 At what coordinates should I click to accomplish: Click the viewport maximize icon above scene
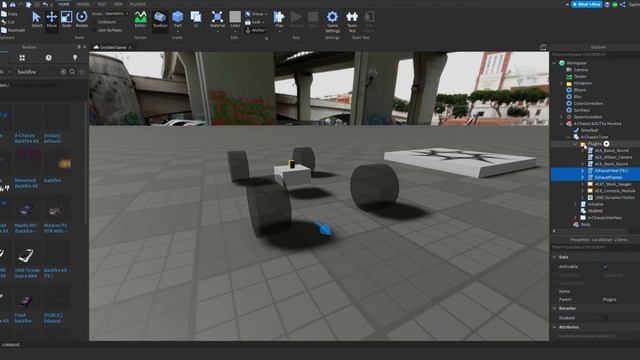point(543,47)
